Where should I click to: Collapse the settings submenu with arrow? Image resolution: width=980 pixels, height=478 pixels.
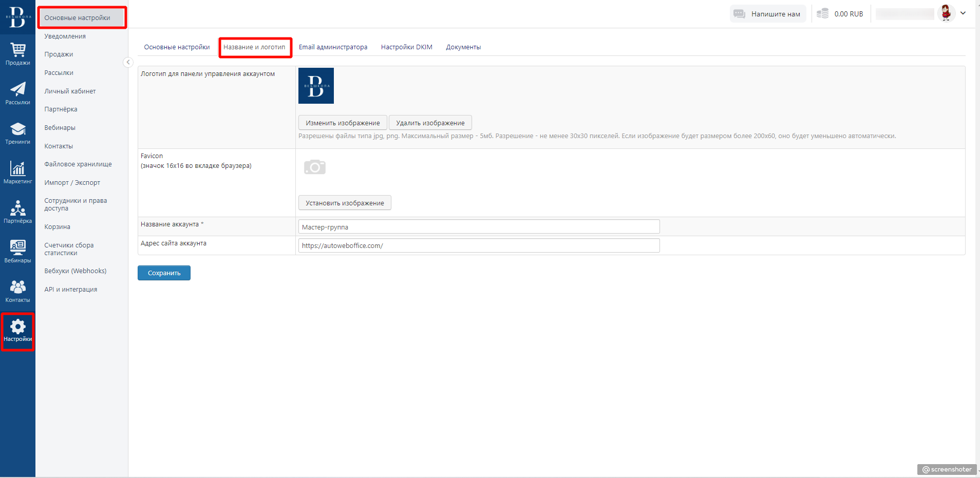pyautogui.click(x=128, y=62)
